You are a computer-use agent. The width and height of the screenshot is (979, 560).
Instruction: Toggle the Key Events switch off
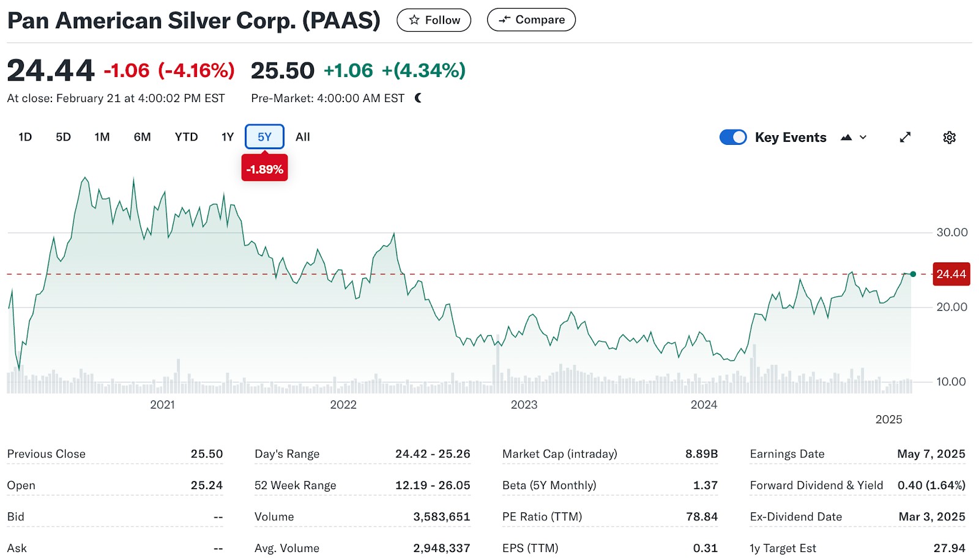point(733,137)
